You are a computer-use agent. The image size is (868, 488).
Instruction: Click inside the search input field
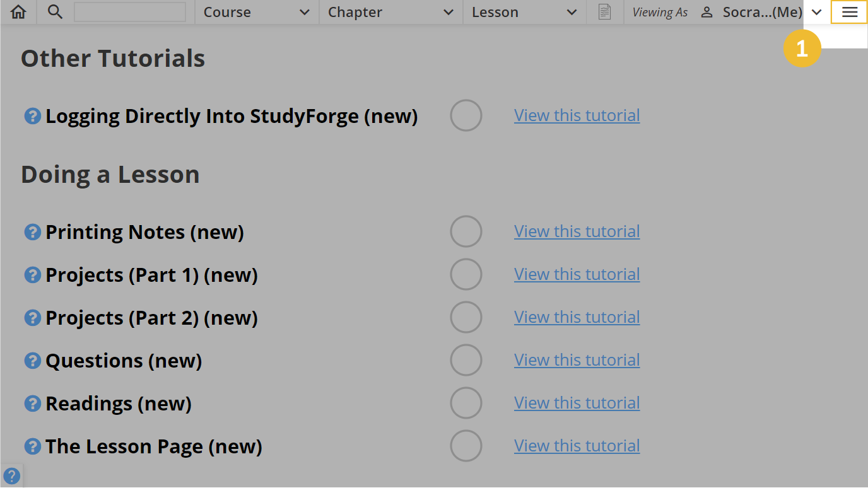(129, 11)
